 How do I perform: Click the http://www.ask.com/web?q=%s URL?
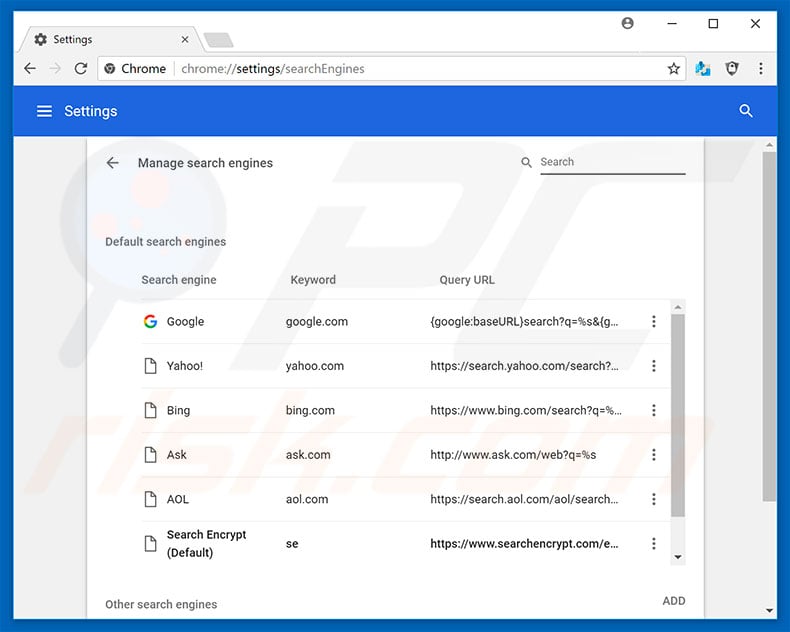[513, 455]
